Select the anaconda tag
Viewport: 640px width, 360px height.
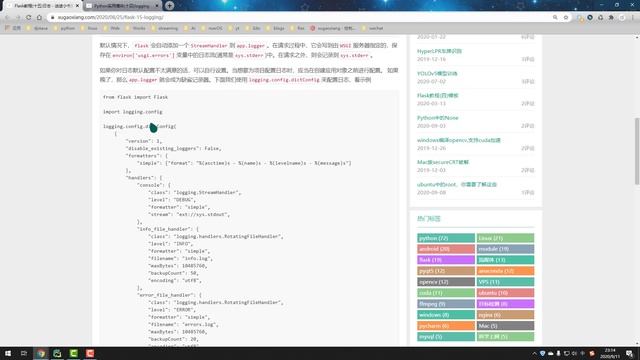pos(505,271)
